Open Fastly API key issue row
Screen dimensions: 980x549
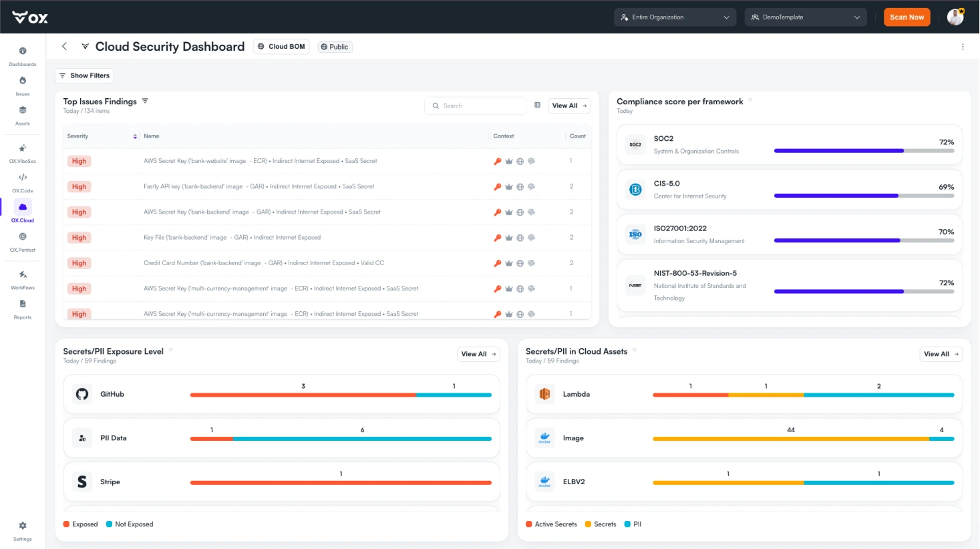click(327, 187)
